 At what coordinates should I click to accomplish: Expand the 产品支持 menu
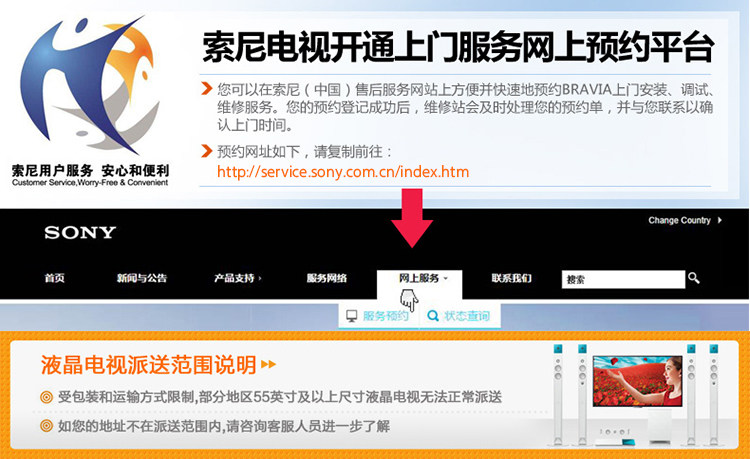(x=238, y=278)
